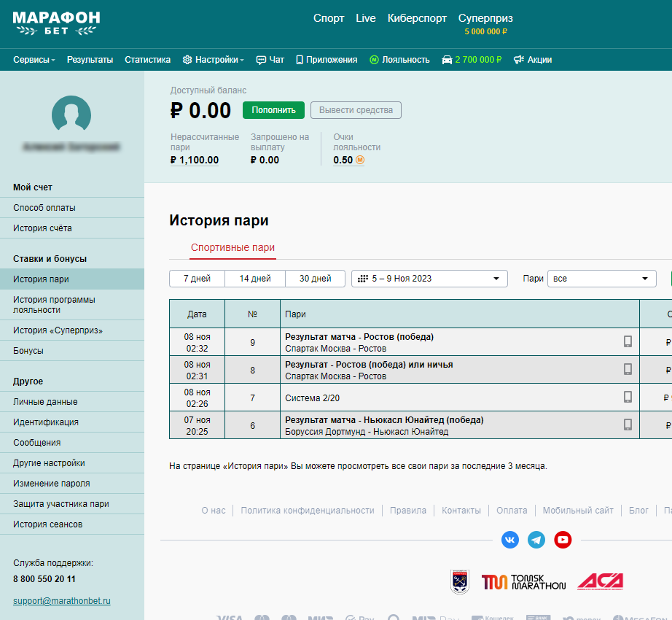Open Акции promotions in the navigation bar

pos(533,60)
